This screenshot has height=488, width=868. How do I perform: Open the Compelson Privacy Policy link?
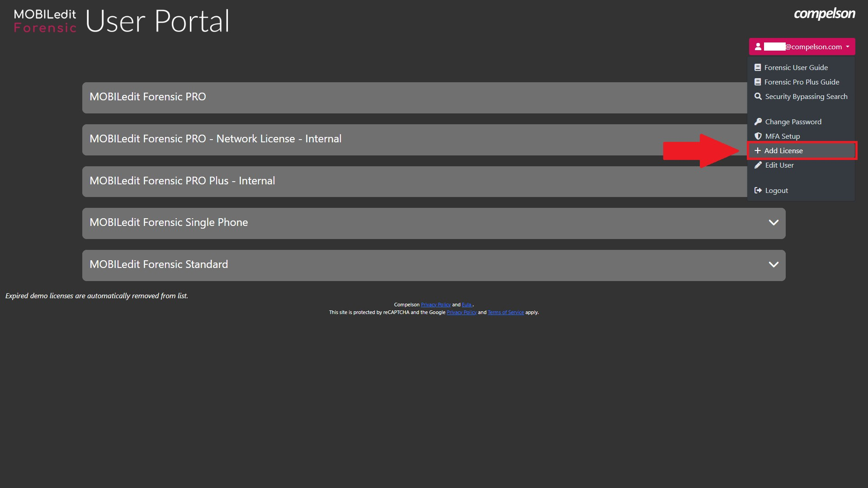click(435, 305)
